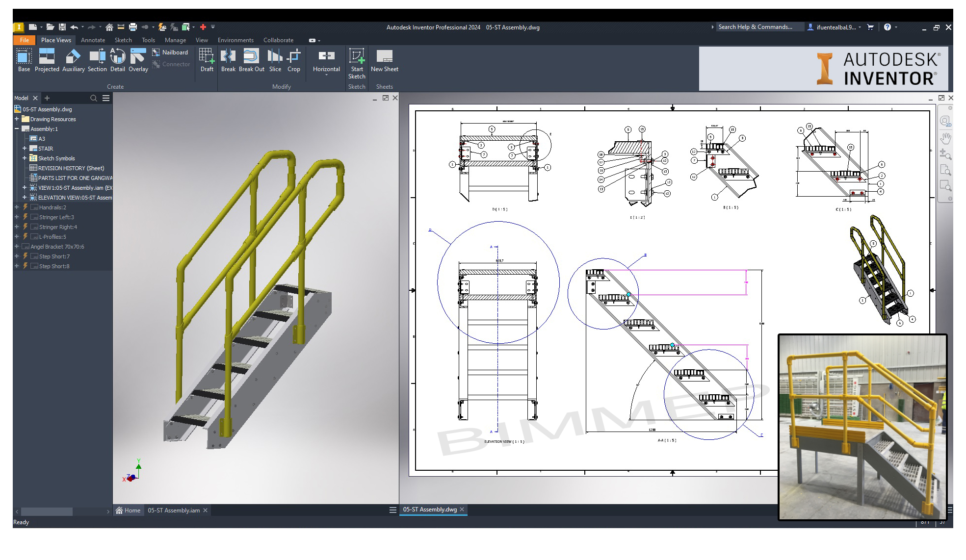The height and width of the screenshot is (560, 966).
Task: Switch to the Annotate ribbon tab
Action: (x=93, y=40)
